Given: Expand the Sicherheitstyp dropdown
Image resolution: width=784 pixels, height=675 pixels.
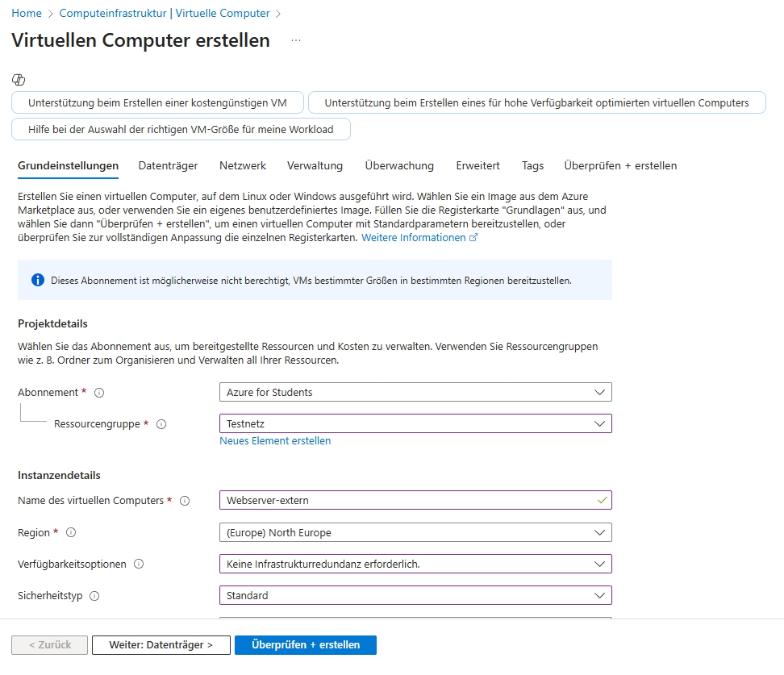Looking at the screenshot, I should click(415, 596).
